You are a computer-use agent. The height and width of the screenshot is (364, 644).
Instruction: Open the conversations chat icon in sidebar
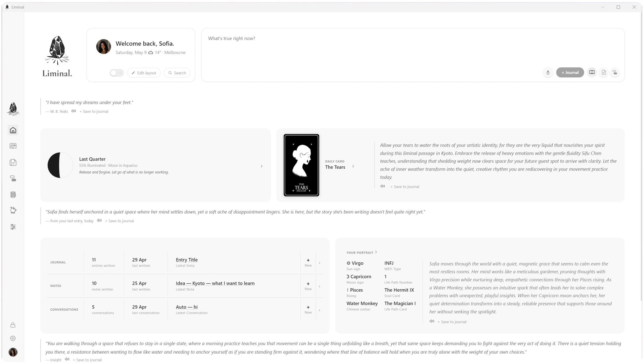(13, 179)
